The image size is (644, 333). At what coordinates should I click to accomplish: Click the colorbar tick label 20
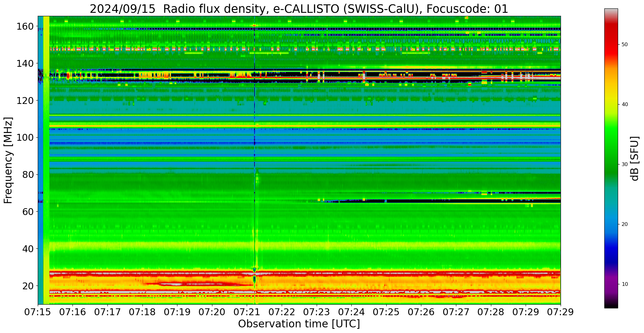(x=625, y=224)
